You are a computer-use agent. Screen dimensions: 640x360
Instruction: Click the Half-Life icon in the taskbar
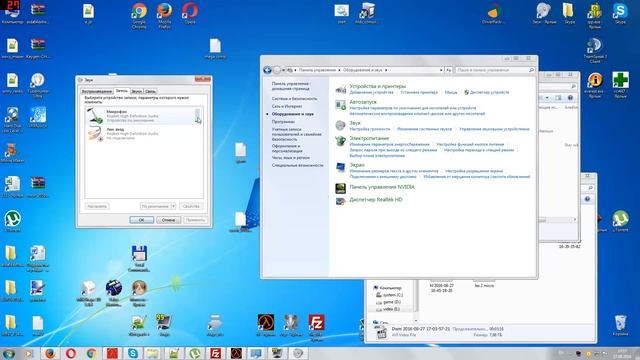click(x=236, y=353)
